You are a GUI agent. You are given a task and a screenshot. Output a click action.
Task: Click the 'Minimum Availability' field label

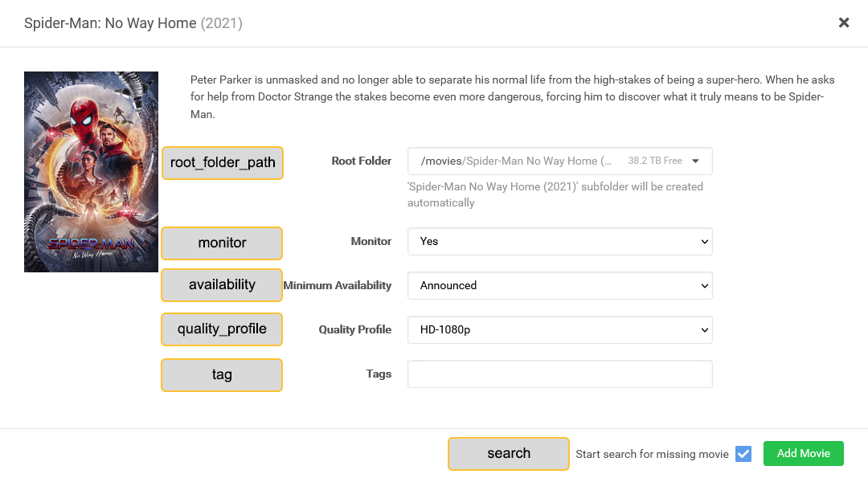(x=337, y=285)
